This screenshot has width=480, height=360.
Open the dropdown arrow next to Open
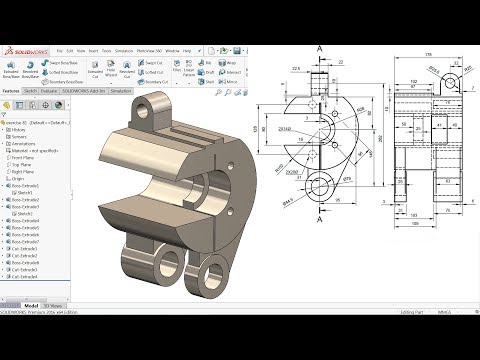(x=230, y=51)
